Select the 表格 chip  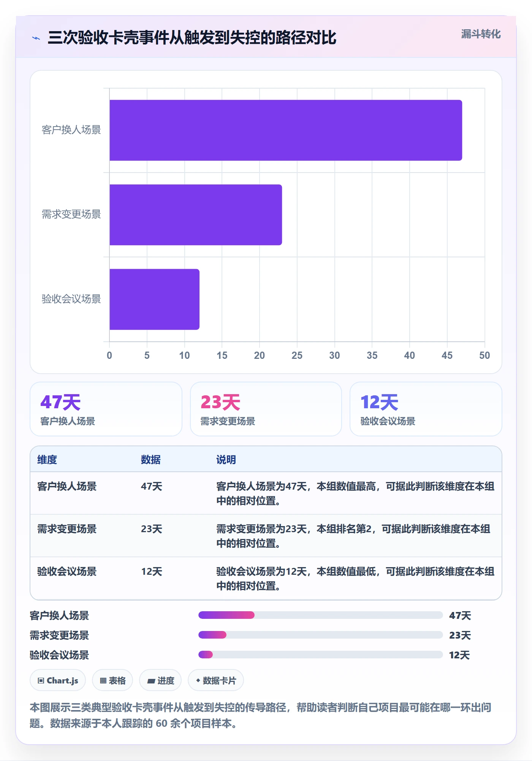point(112,680)
